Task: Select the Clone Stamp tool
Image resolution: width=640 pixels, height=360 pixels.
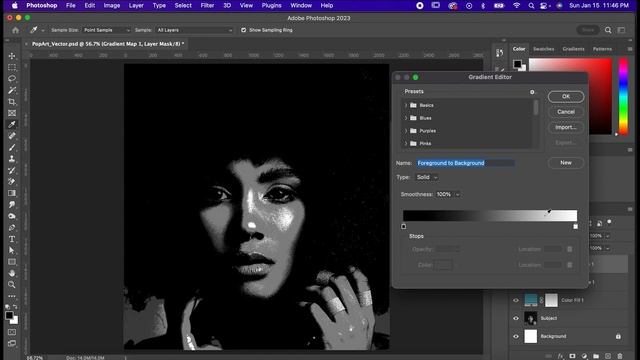Action: click(12, 159)
